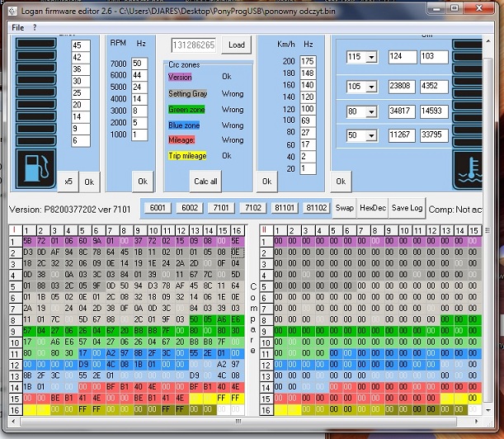Click hex cell D9 in table I row 12
Screen dimensions: 504x439
(x=83, y=365)
